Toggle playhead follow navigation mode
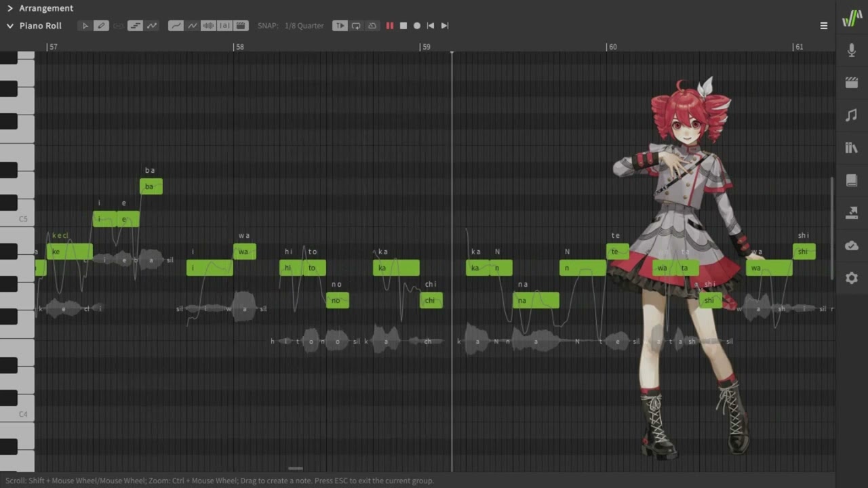 (340, 26)
